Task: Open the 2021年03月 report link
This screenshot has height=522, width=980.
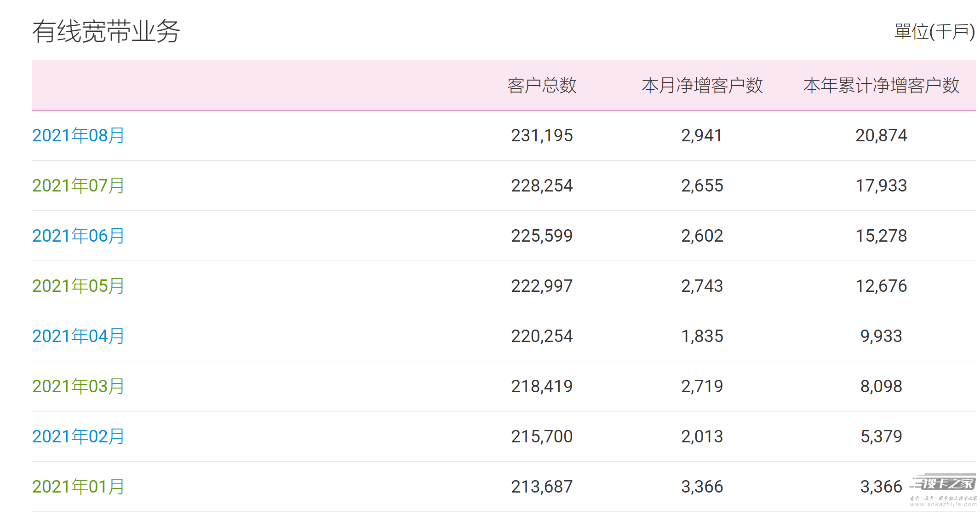Action: (78, 386)
